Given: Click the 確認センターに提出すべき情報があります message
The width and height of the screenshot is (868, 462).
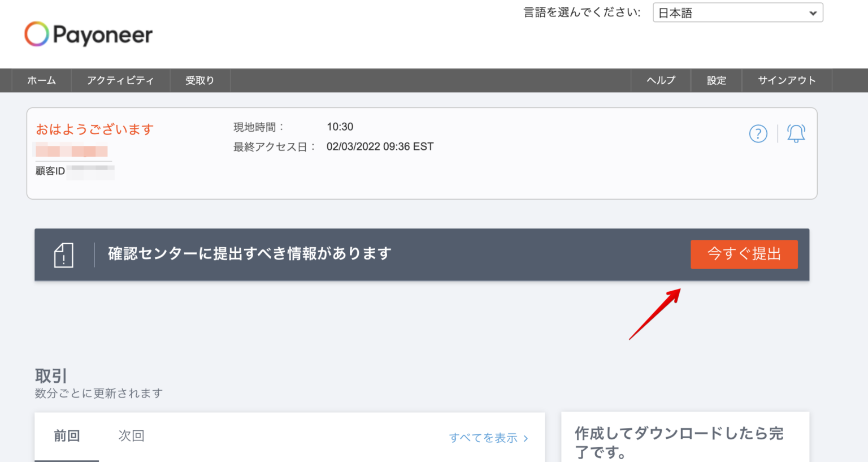Looking at the screenshot, I should 250,253.
